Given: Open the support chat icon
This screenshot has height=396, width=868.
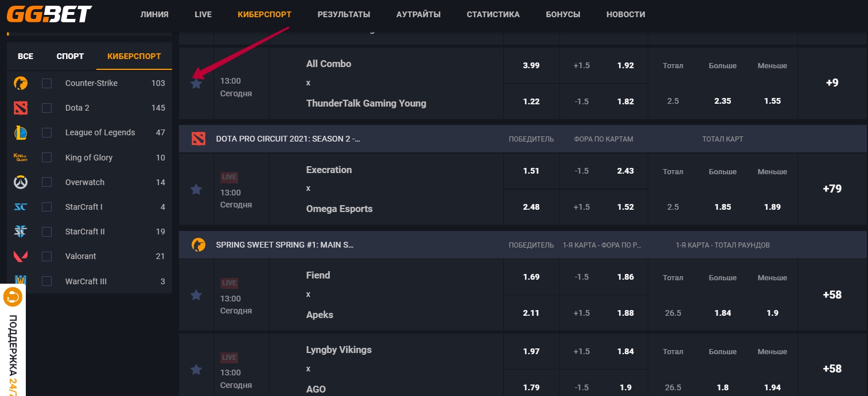Looking at the screenshot, I should click(x=13, y=297).
